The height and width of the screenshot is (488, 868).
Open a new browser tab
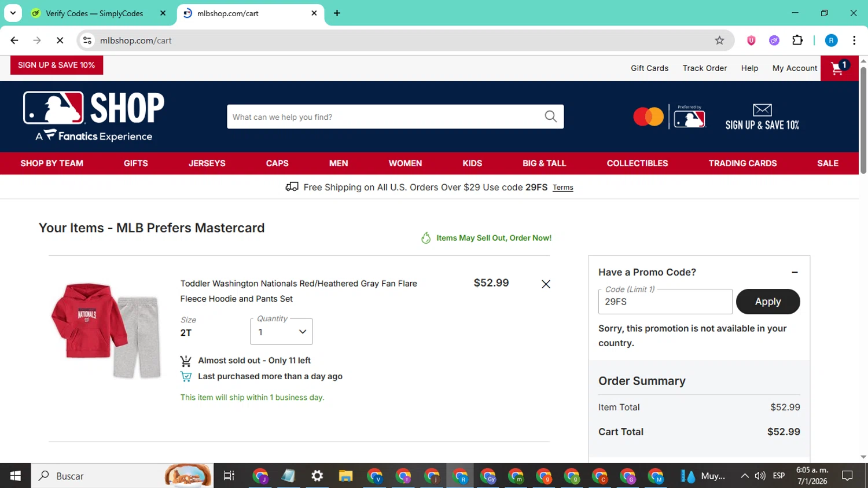pyautogui.click(x=337, y=13)
